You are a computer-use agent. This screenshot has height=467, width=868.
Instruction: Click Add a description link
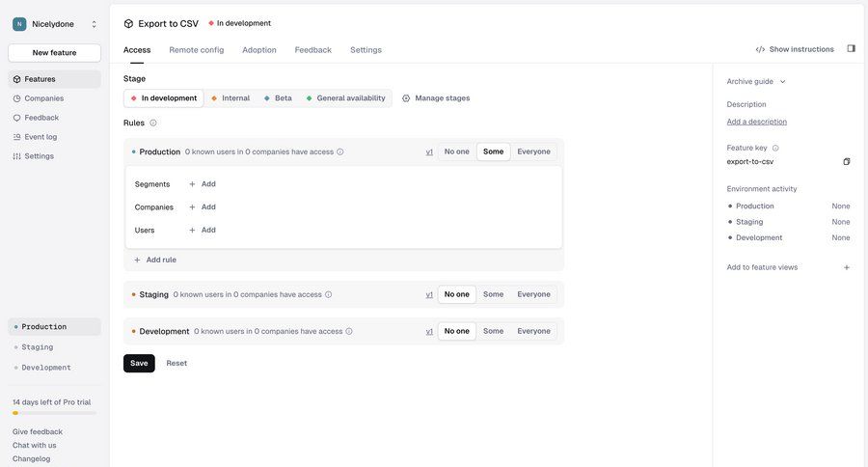pos(757,122)
